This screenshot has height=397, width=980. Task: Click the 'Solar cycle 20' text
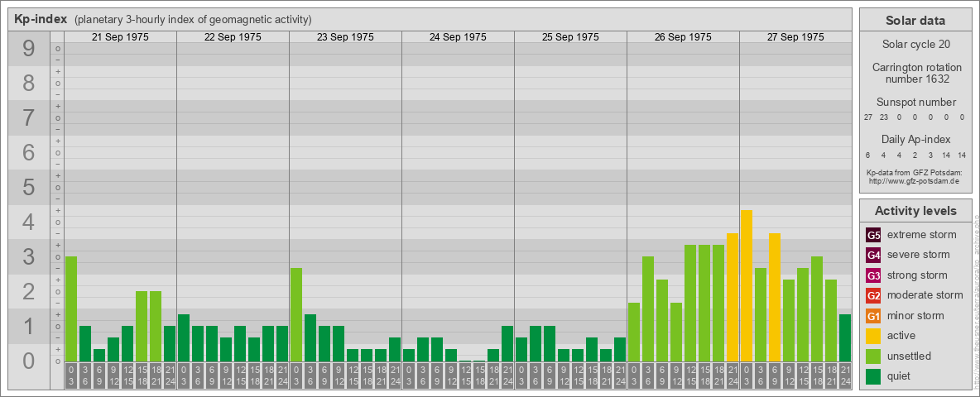coord(915,45)
